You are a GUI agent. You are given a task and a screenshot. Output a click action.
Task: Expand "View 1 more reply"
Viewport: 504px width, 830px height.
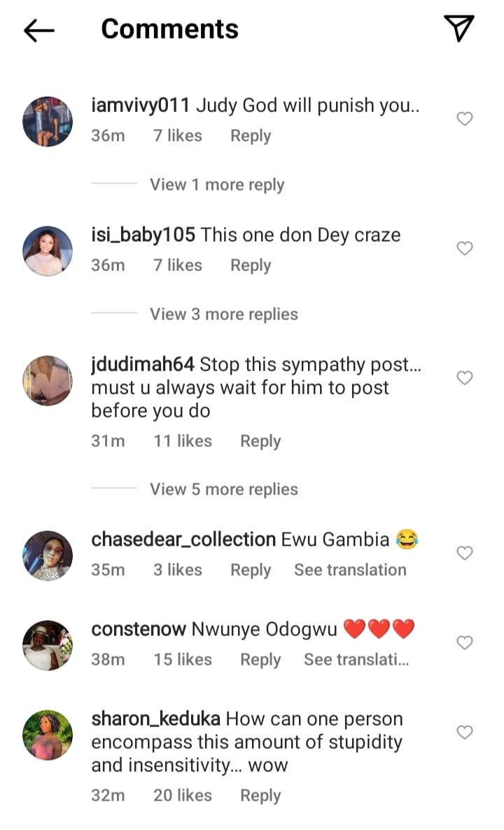tap(217, 185)
